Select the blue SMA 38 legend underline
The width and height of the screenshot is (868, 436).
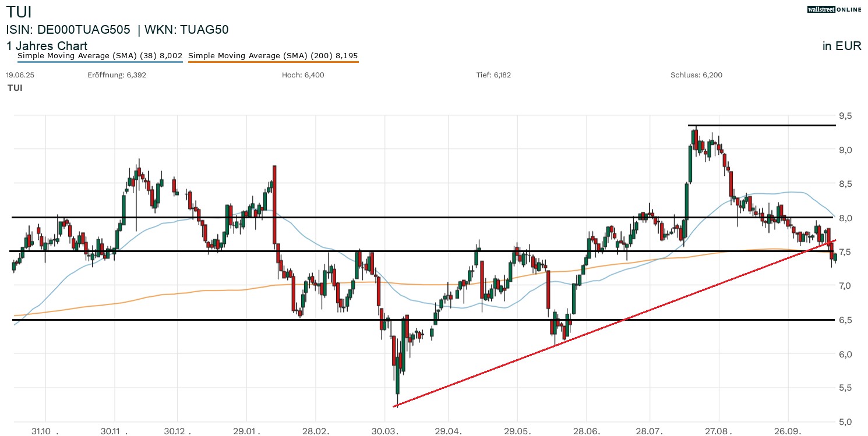100,62
